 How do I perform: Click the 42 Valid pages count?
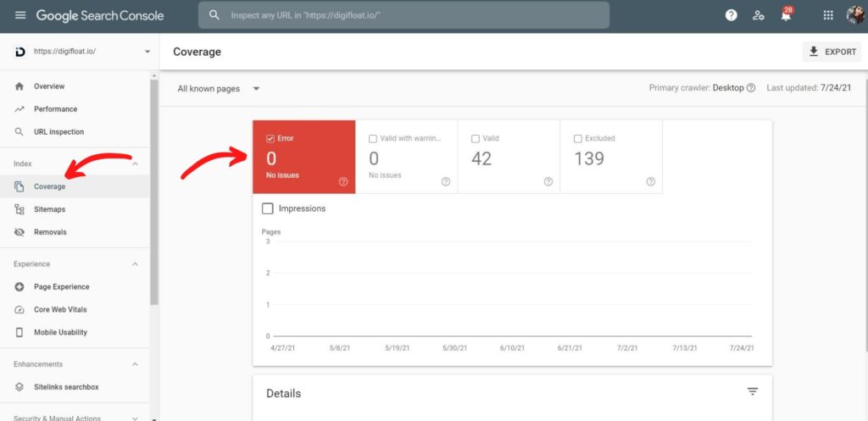481,158
